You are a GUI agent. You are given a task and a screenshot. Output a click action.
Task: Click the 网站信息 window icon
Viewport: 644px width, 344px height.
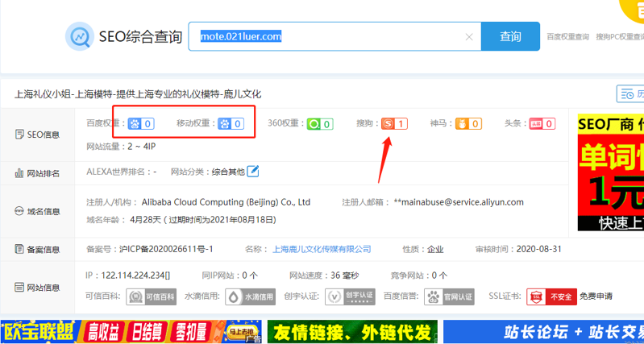coord(19,288)
